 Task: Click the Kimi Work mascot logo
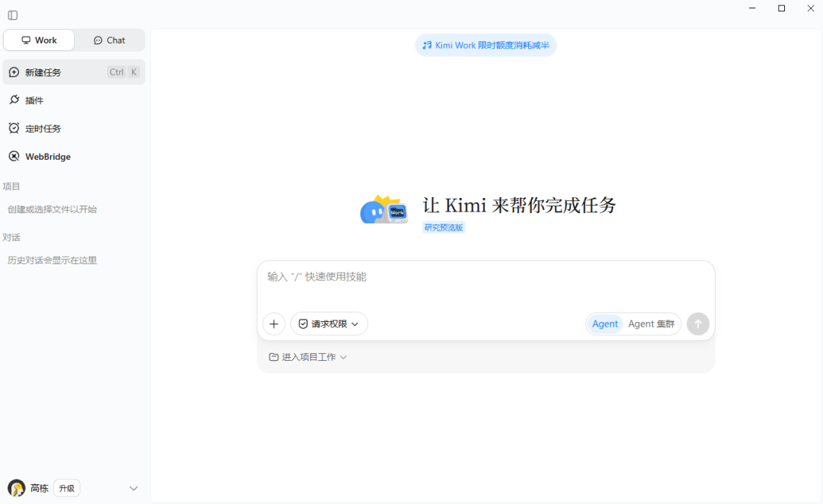tap(384, 210)
